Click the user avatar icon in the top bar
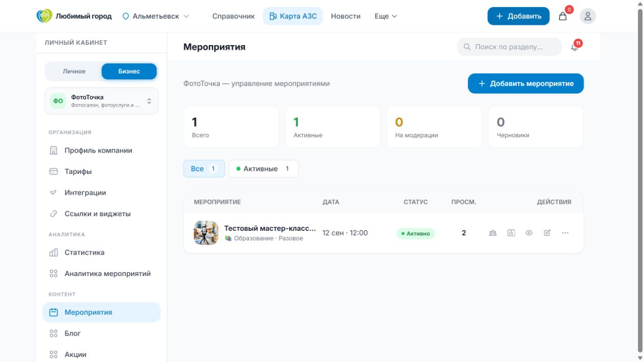The image size is (644, 362). click(x=588, y=16)
